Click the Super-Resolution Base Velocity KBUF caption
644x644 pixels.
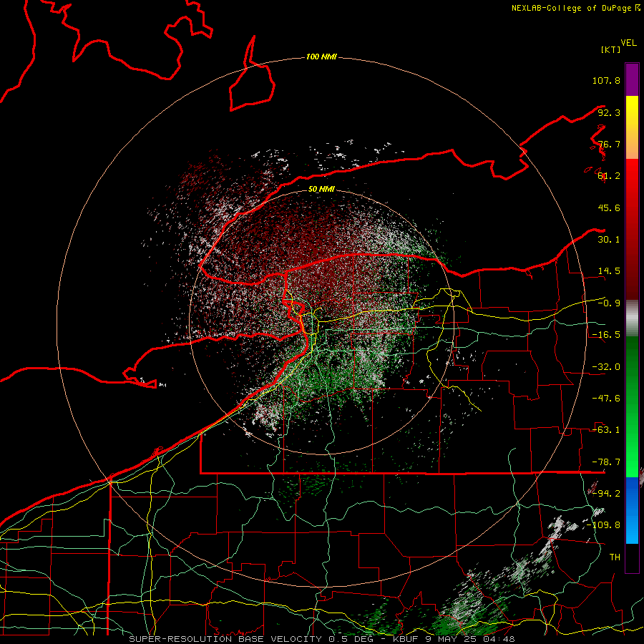point(321,639)
